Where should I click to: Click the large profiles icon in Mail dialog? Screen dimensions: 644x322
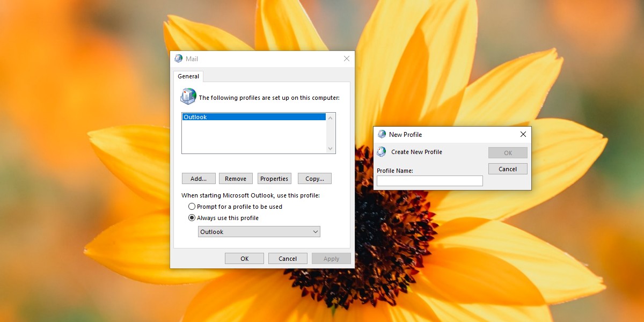[x=188, y=96]
